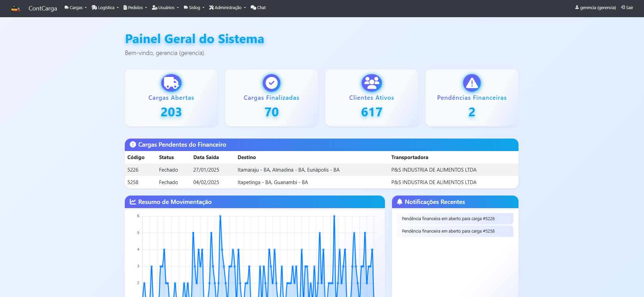Click the people icon on Clientes Ativos card
Image resolution: width=644 pixels, height=297 pixels.
coord(371,83)
